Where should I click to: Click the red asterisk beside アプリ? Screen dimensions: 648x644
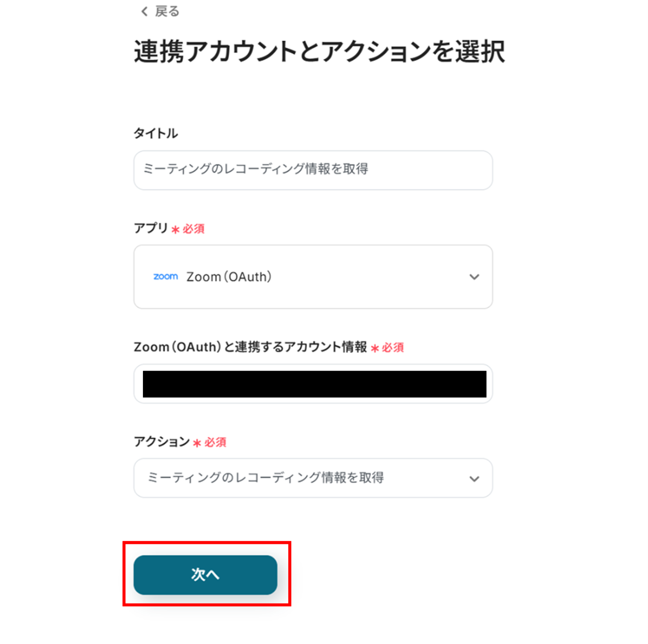pyautogui.click(x=175, y=230)
